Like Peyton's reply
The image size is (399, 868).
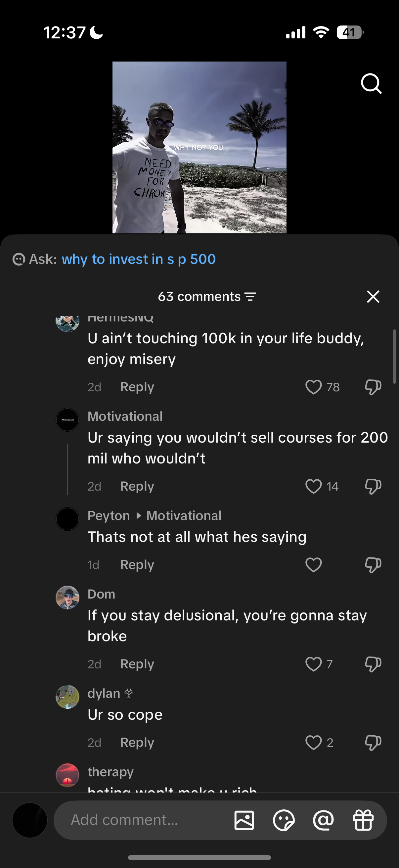313,565
